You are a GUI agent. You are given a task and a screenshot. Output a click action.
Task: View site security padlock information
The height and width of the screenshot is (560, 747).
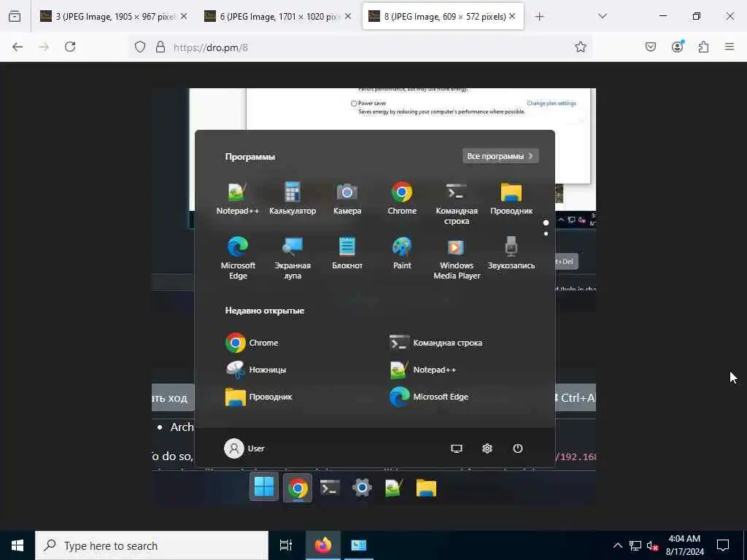[160, 47]
